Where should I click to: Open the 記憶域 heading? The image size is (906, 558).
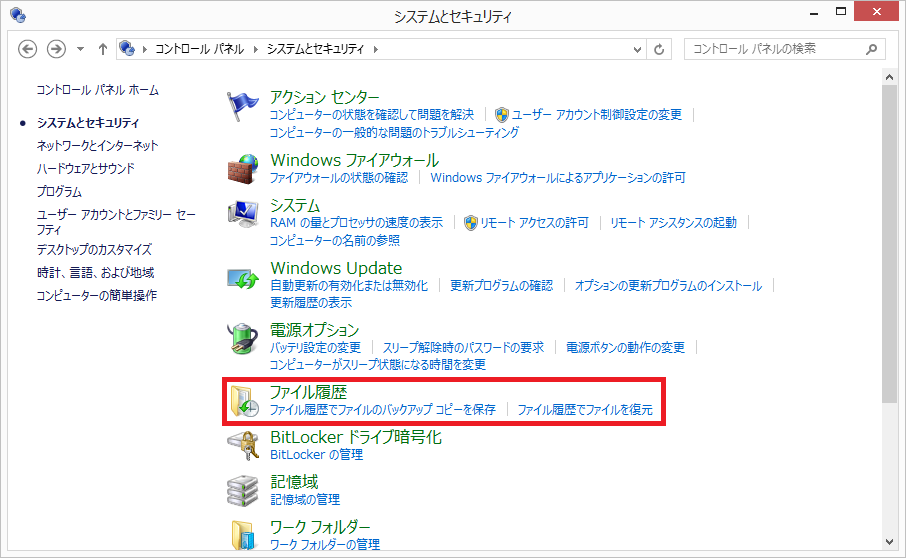[x=294, y=482]
